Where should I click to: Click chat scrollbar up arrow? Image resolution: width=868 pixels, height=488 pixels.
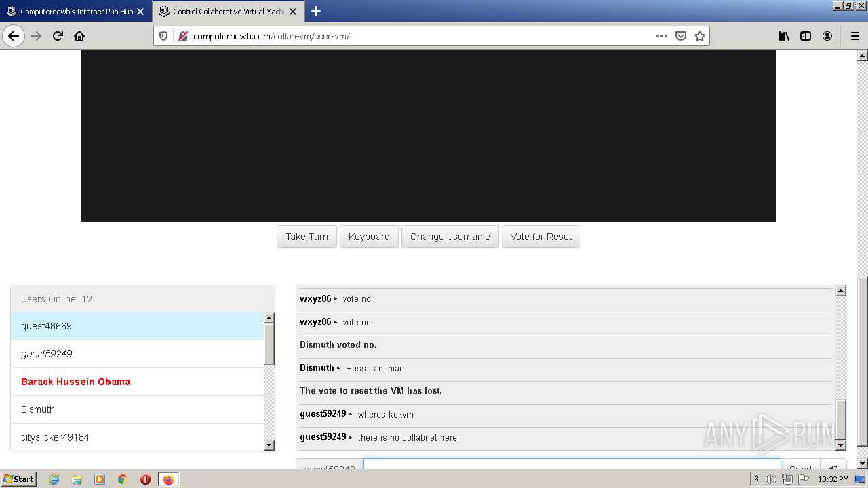pos(841,291)
